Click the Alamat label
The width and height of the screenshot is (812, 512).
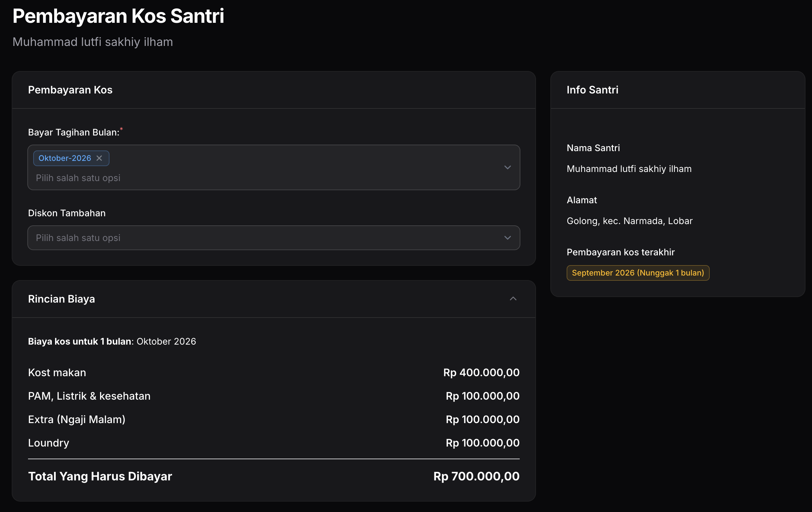click(582, 200)
